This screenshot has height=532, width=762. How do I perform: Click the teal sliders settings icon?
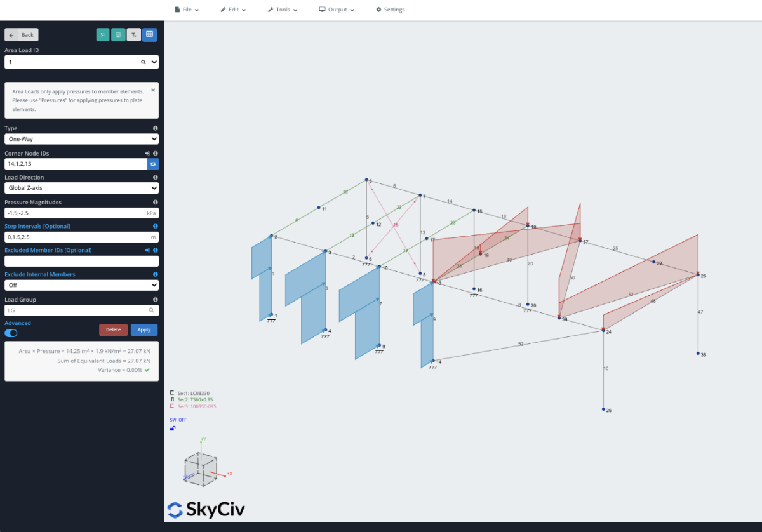pyautogui.click(x=103, y=34)
